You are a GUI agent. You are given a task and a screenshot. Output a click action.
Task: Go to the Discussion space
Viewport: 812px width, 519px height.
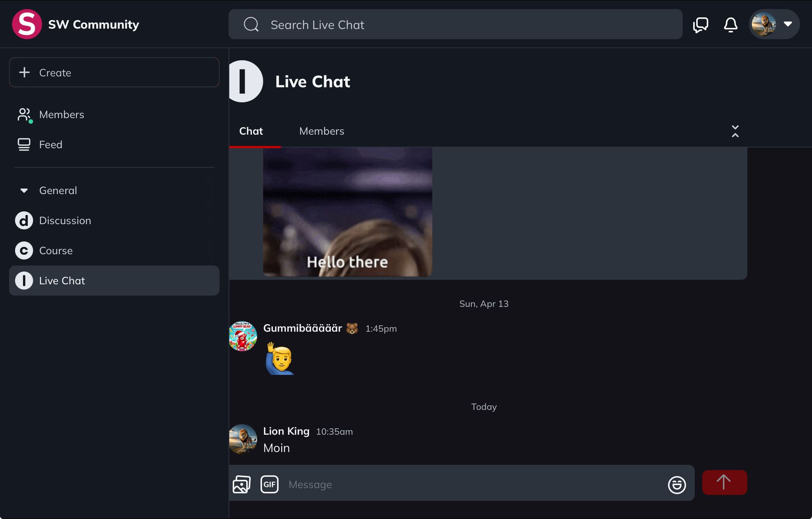coord(65,221)
